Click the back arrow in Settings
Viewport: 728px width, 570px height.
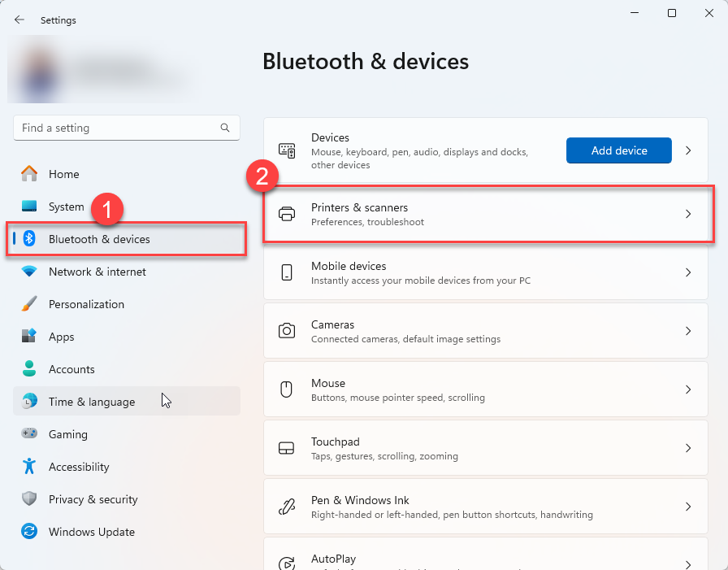19,20
